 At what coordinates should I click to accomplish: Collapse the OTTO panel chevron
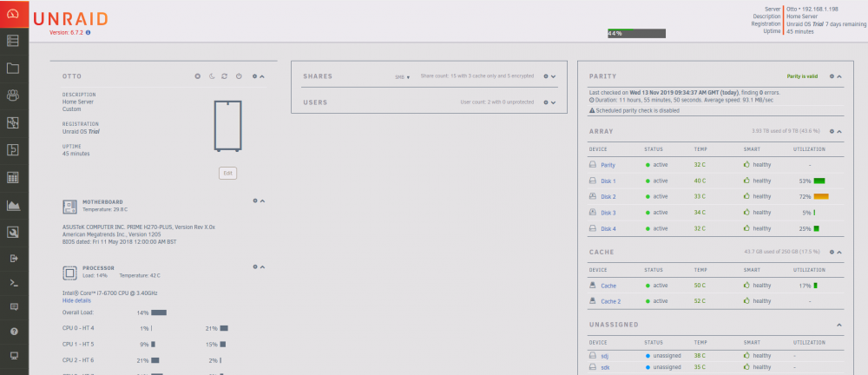coord(262,76)
